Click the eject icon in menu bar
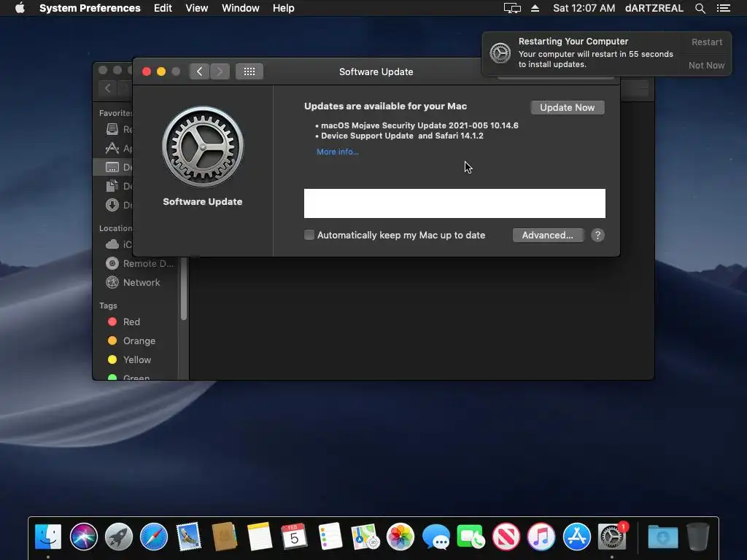747x560 pixels. coord(535,8)
